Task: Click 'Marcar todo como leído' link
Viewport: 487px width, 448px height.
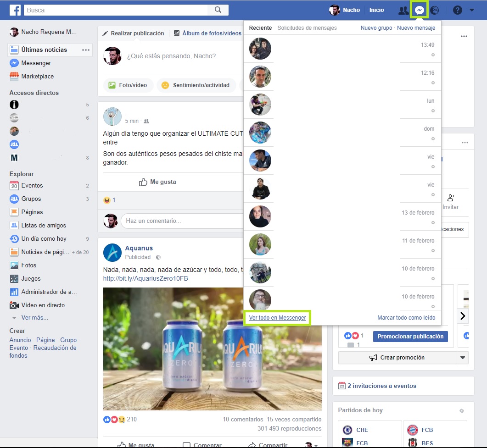Action: pyautogui.click(x=406, y=318)
